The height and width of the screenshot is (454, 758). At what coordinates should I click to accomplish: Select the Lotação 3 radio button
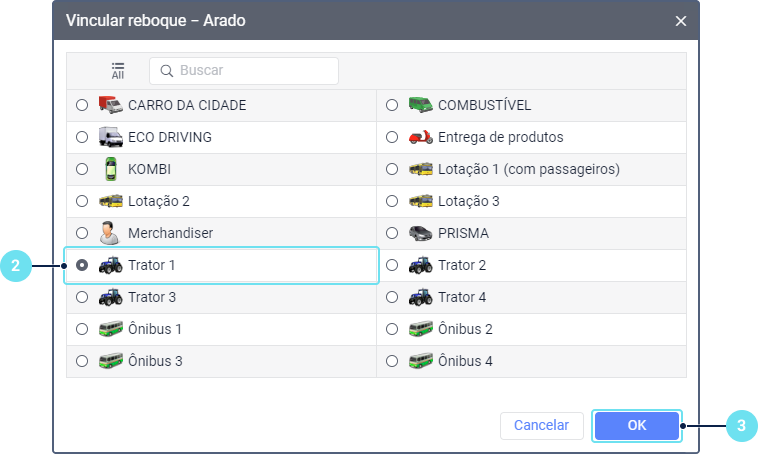point(392,201)
